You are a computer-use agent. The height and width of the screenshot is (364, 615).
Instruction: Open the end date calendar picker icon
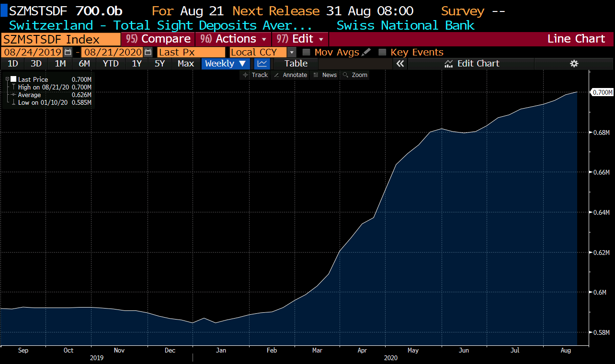tap(148, 52)
